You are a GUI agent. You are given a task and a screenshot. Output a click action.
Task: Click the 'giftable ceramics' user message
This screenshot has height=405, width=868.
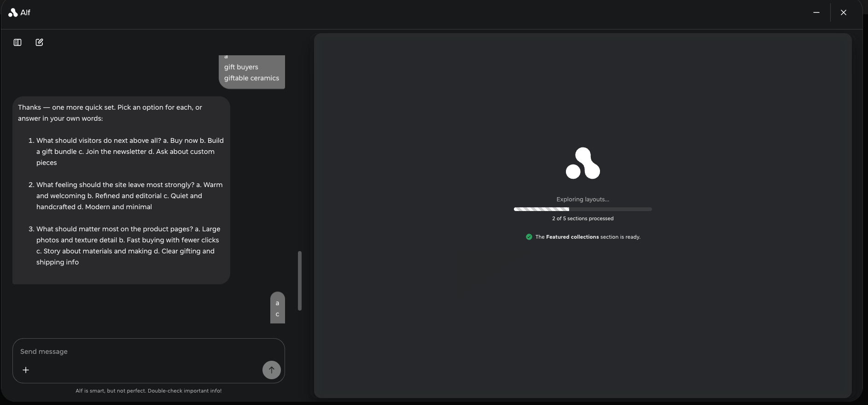251,78
